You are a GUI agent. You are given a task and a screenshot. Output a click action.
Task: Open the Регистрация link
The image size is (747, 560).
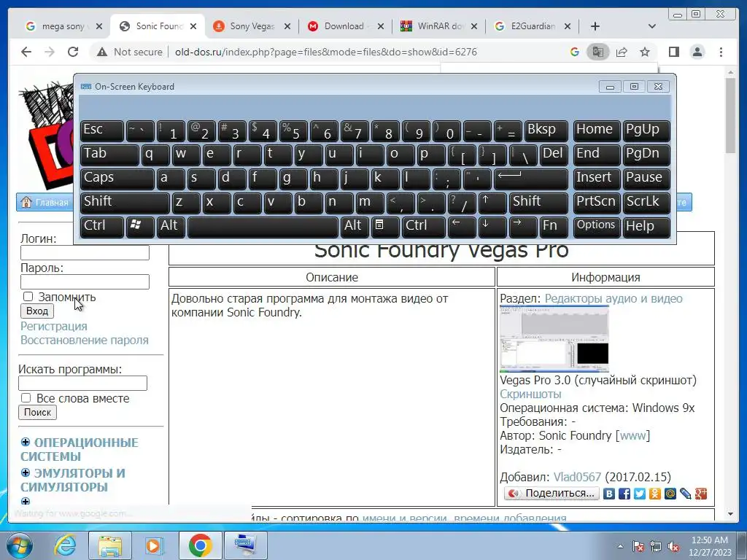tap(54, 326)
